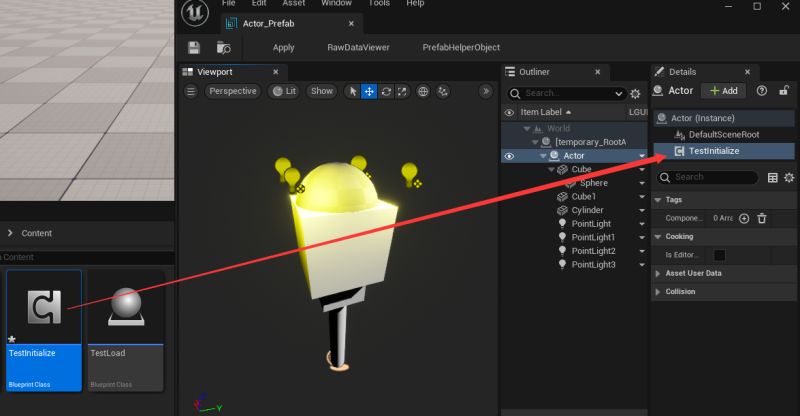Focus the Outliner search field
The height and width of the screenshot is (416, 800).
(x=566, y=93)
